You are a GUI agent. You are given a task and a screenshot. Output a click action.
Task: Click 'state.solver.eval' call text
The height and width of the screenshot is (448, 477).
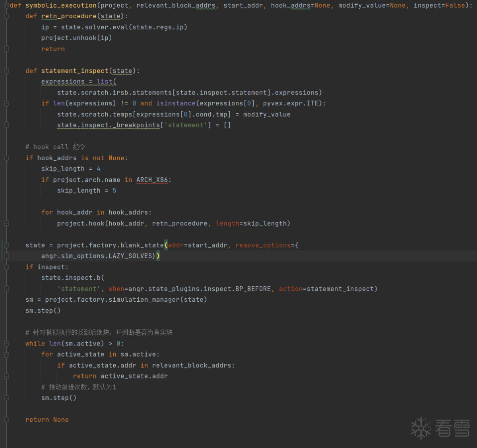click(x=94, y=27)
